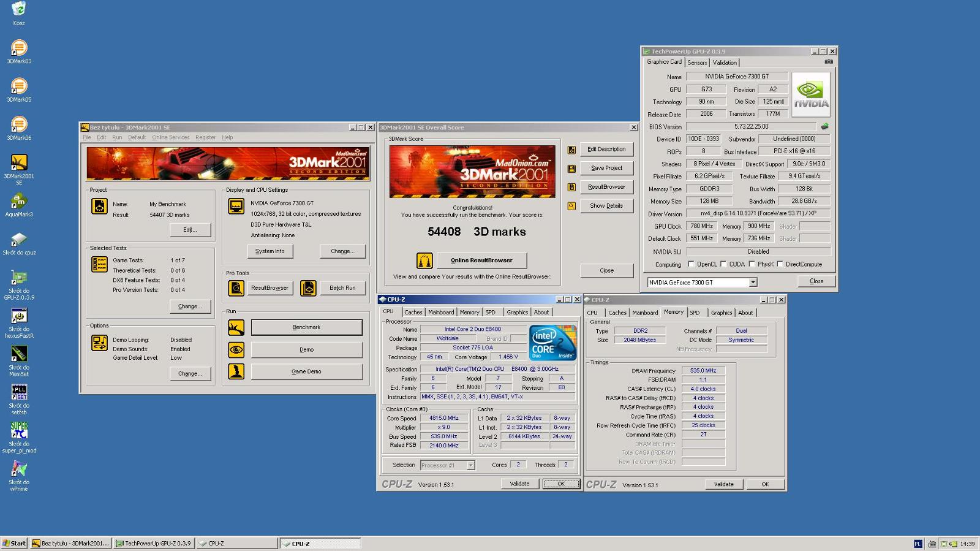Click the 14:39 clock in system tray
The width and height of the screenshot is (980, 551).
point(967,544)
